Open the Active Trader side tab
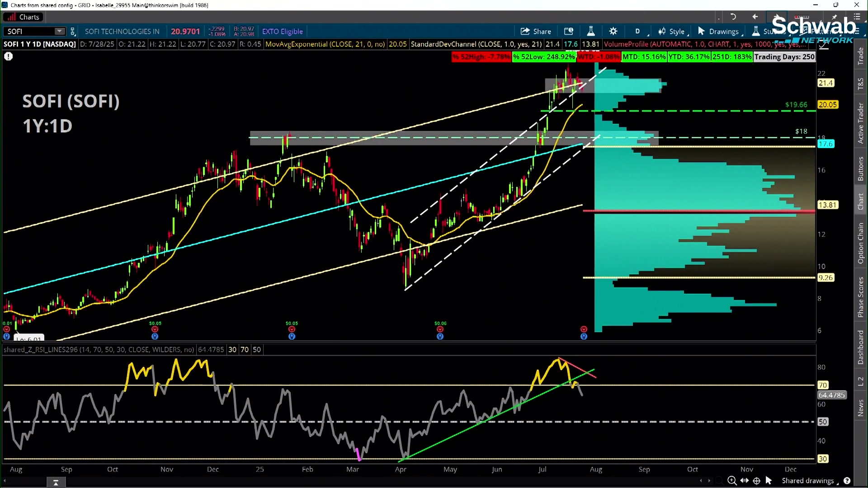 click(861, 123)
